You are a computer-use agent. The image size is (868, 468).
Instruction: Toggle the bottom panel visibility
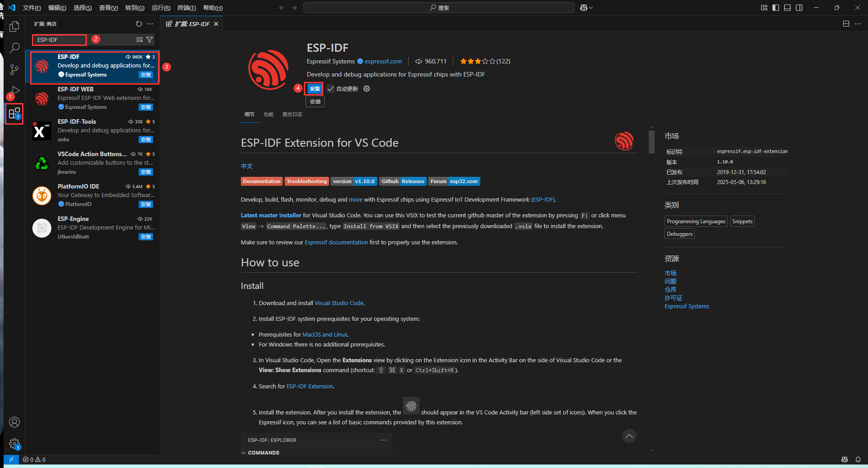pos(787,8)
